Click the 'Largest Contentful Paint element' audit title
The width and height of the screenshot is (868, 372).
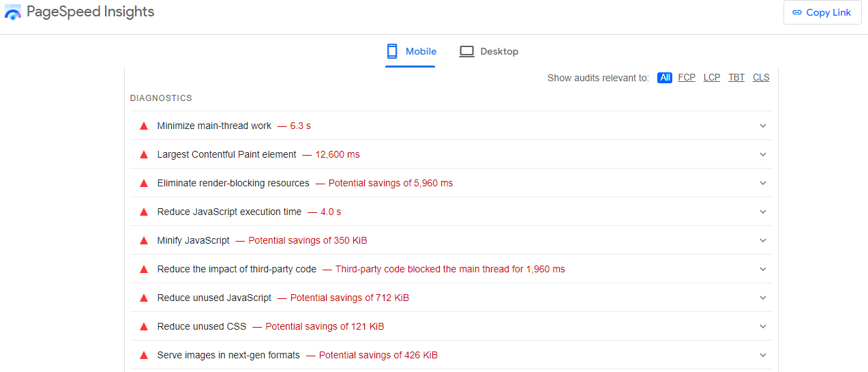click(227, 154)
